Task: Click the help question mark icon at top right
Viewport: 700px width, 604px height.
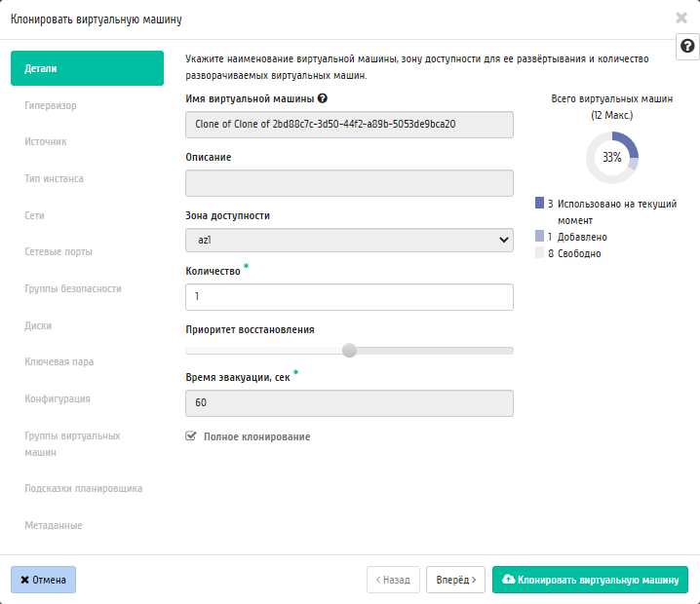Action: (687, 46)
